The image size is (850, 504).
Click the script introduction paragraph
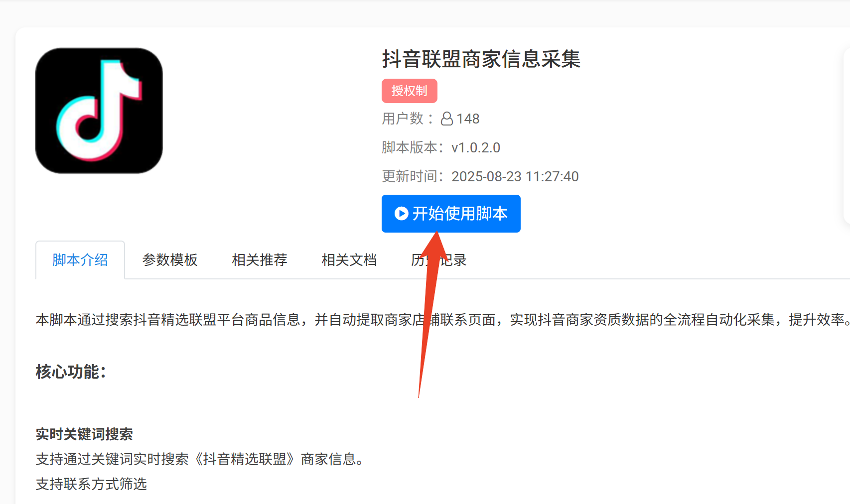tap(443, 320)
